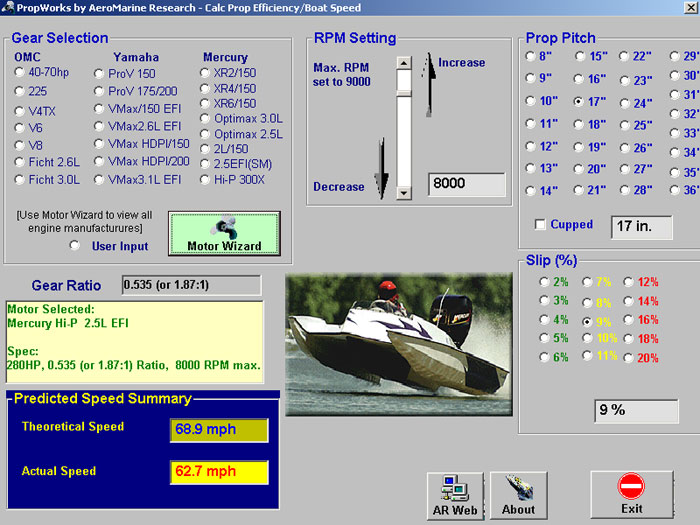700x525 pixels.
Task: Click the RPM scrollbar up arrow
Action: coord(404,63)
